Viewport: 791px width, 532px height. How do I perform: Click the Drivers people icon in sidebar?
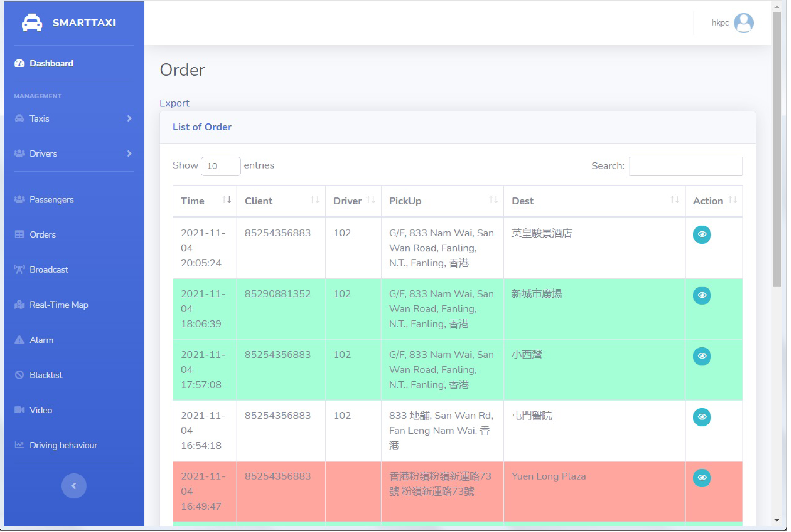19,153
